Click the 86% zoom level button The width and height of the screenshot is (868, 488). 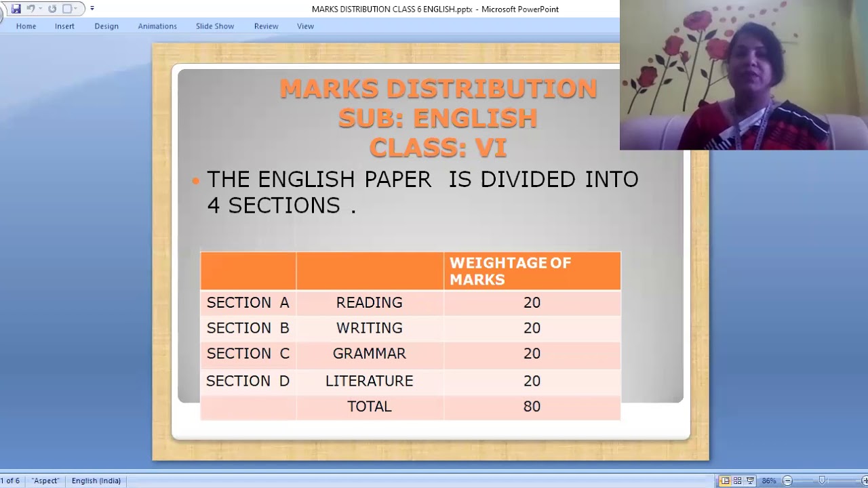(x=768, y=481)
